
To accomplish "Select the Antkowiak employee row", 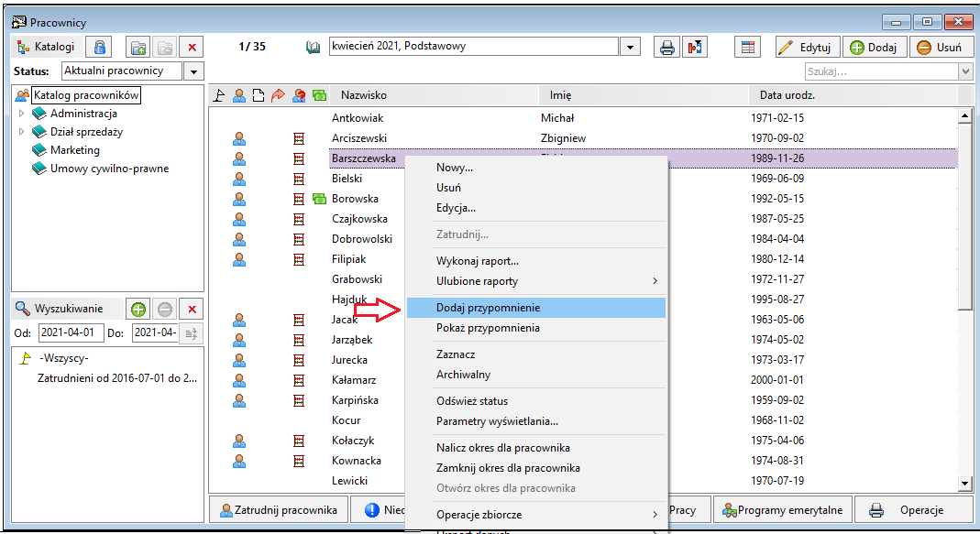I will coord(582,118).
